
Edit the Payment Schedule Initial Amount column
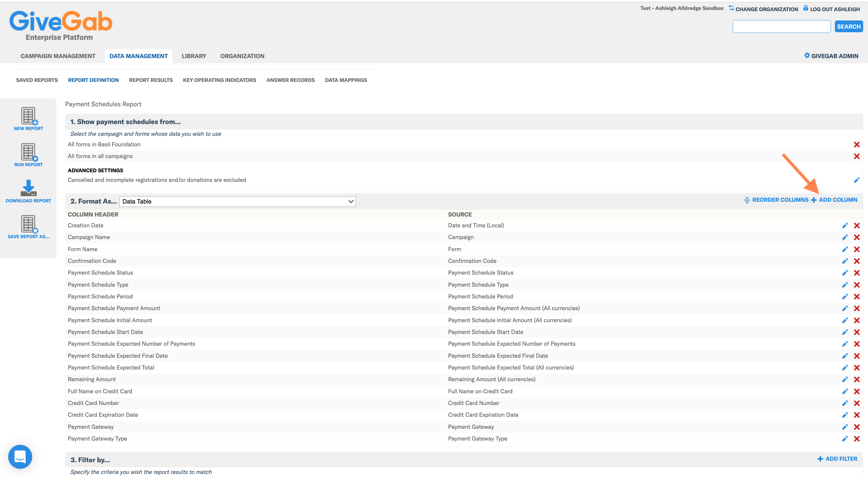[x=845, y=320]
